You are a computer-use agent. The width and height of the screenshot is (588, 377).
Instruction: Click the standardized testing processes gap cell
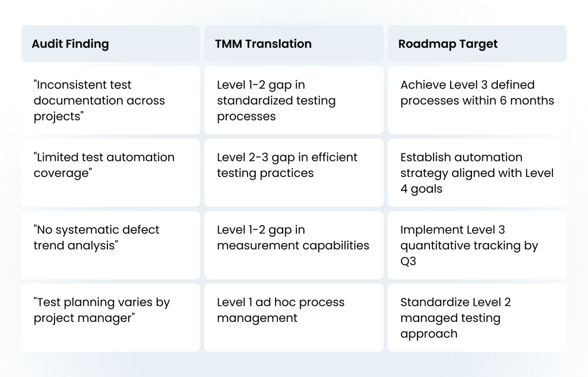pos(294,100)
